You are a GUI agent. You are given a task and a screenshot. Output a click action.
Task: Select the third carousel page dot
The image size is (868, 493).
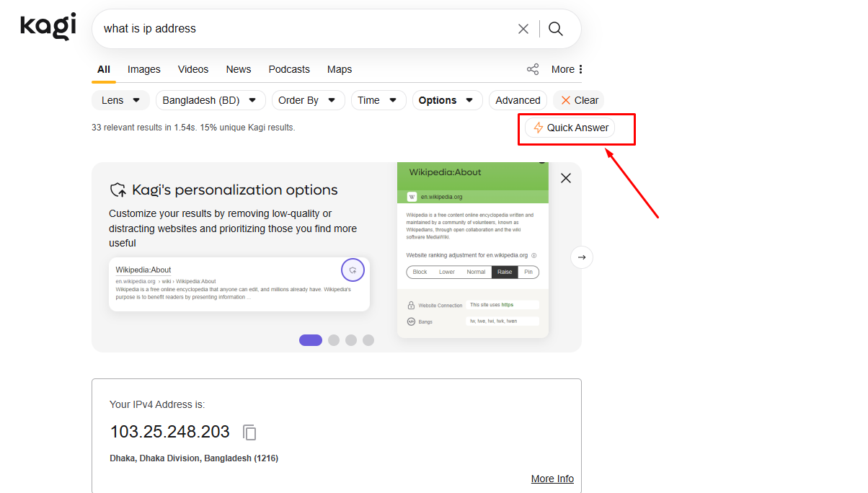tap(351, 340)
